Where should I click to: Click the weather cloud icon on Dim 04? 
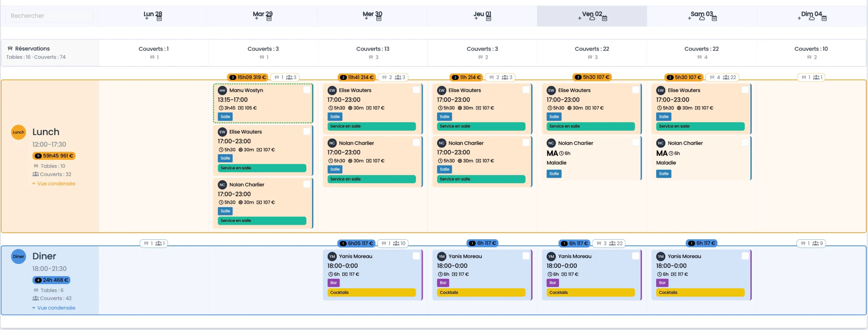coord(812,18)
